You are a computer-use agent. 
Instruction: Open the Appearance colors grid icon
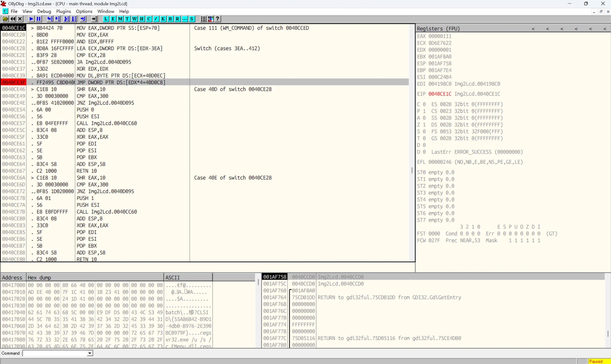click(210, 19)
